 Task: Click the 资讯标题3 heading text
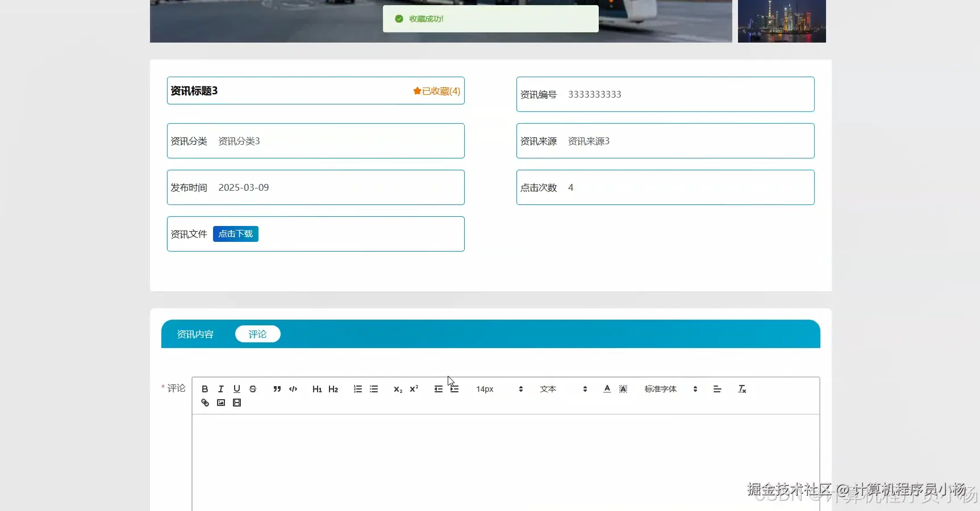click(194, 91)
